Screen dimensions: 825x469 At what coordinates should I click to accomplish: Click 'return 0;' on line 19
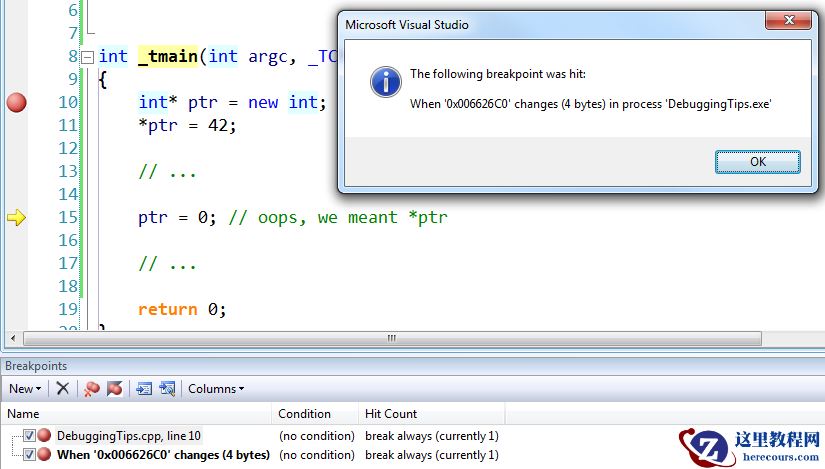coord(182,309)
